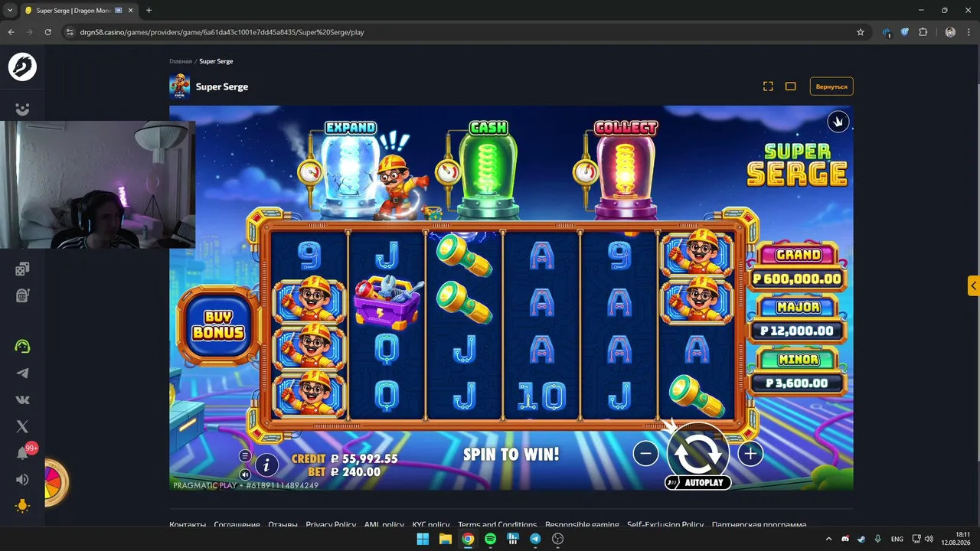The height and width of the screenshot is (551, 980).
Task: Click the Вернуться button
Action: coord(831,86)
